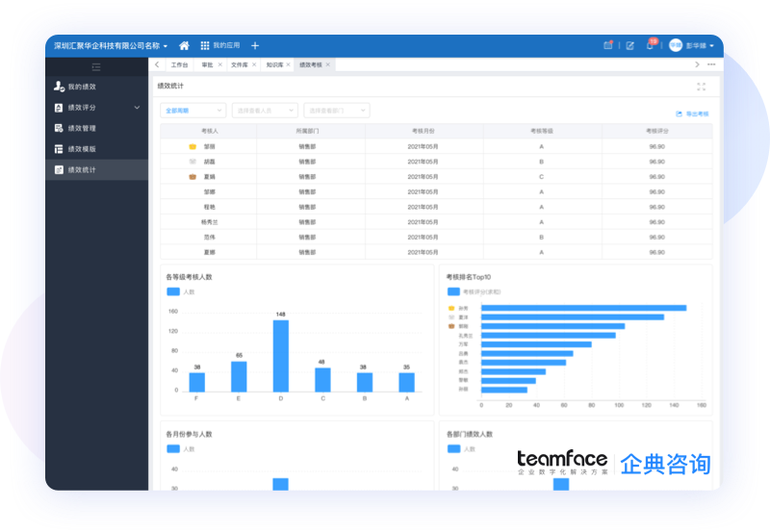Toggle fullscreen for 绩效统计 panel
This screenshot has width=770, height=532.
tap(701, 87)
